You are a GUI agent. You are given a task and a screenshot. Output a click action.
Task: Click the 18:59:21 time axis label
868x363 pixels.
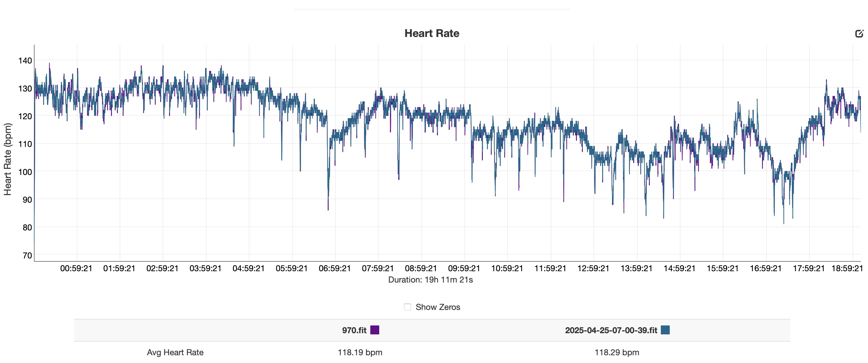[x=847, y=269]
